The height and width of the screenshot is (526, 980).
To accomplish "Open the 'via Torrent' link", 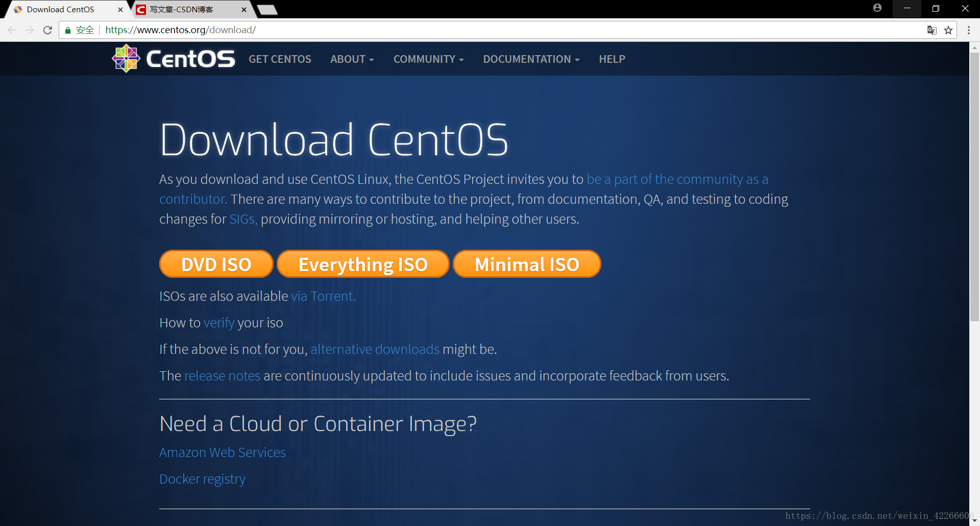I will point(324,296).
